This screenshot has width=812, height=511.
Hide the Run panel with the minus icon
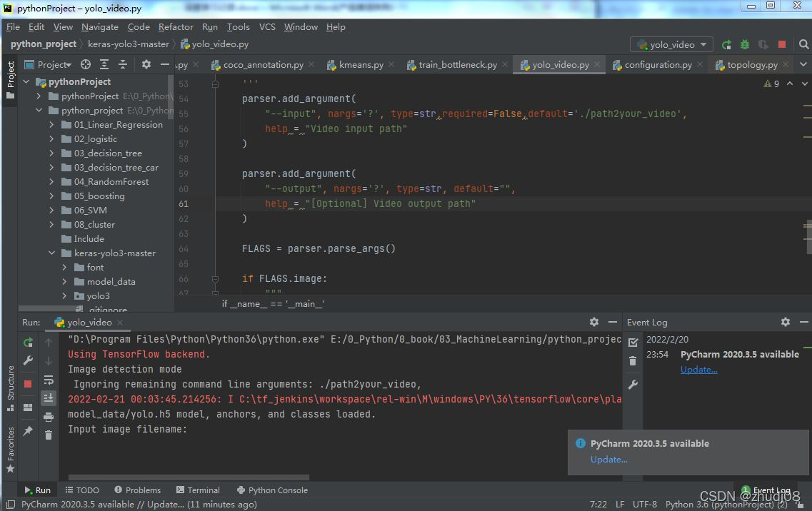pos(613,322)
